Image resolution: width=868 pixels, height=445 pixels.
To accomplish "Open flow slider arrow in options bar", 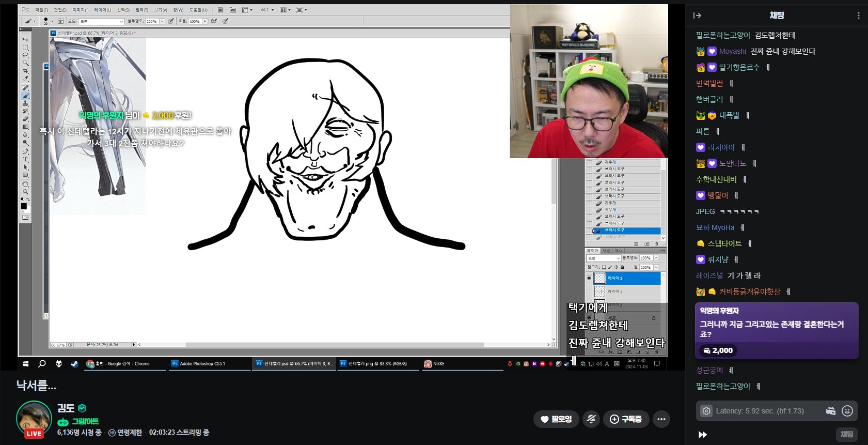I will (x=205, y=21).
